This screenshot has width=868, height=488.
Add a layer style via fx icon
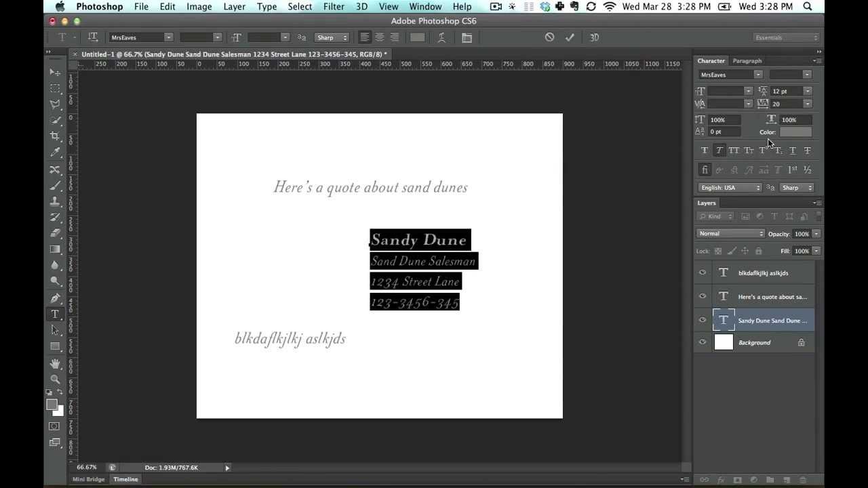point(721,480)
